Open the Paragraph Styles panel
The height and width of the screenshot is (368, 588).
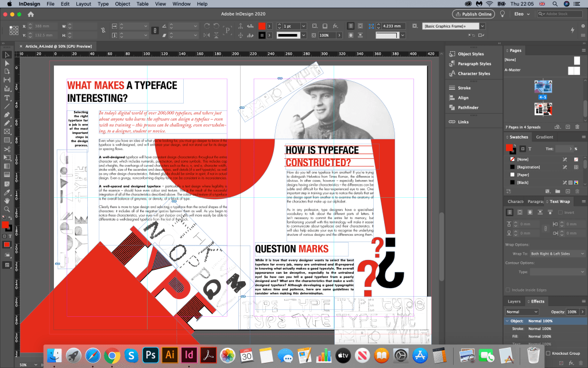pos(474,64)
